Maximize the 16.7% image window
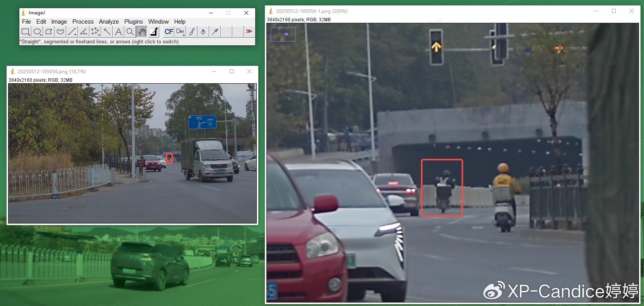 (232, 71)
